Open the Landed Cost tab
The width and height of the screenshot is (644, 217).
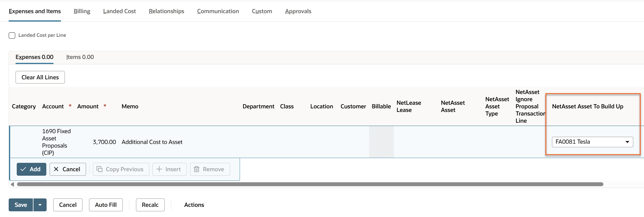[119, 11]
